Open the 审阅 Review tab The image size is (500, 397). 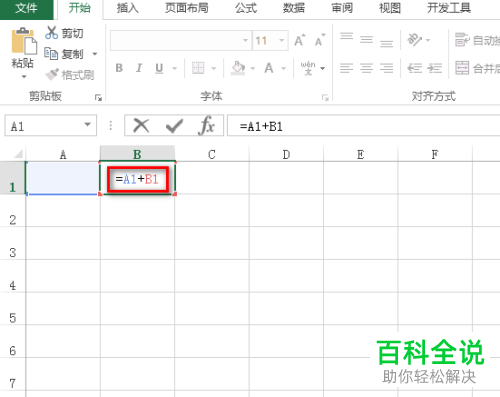pos(342,8)
